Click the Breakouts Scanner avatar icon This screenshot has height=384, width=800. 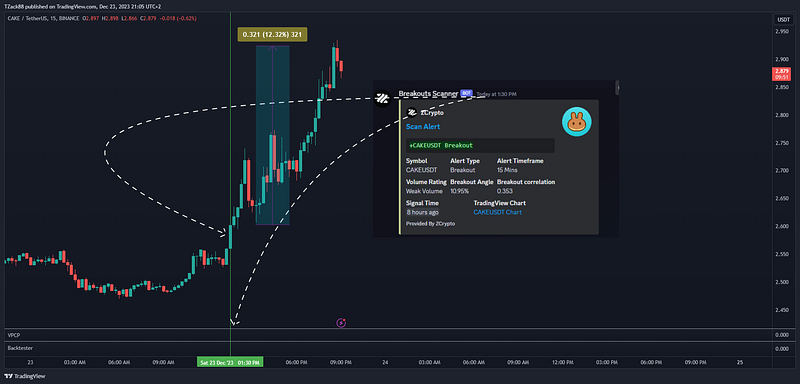coord(382,98)
